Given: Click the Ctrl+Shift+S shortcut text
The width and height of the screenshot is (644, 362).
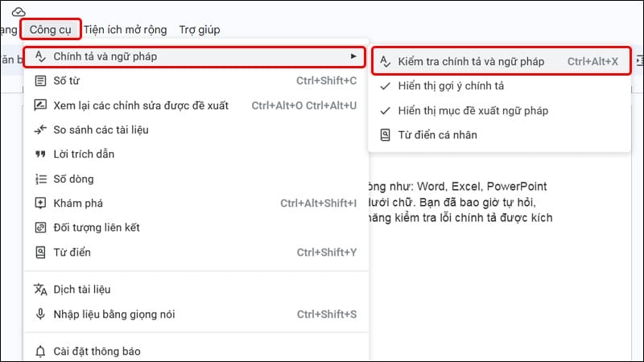Looking at the screenshot, I should pos(327,315).
